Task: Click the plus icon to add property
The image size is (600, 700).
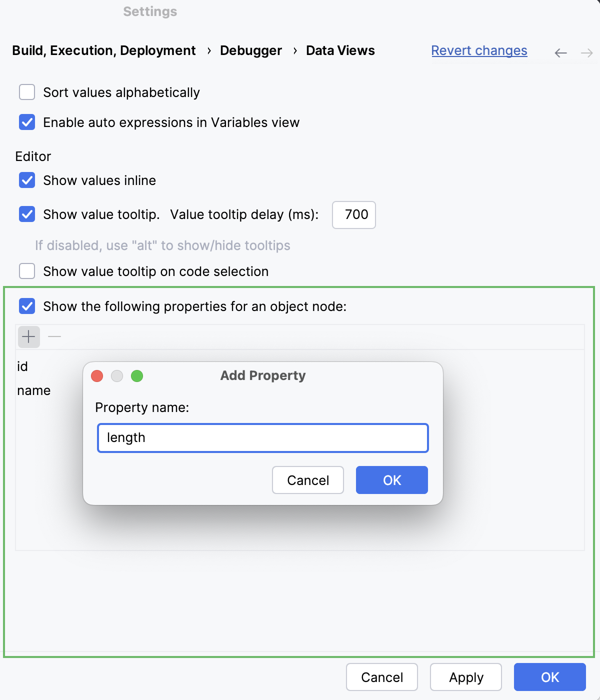Action: click(29, 336)
